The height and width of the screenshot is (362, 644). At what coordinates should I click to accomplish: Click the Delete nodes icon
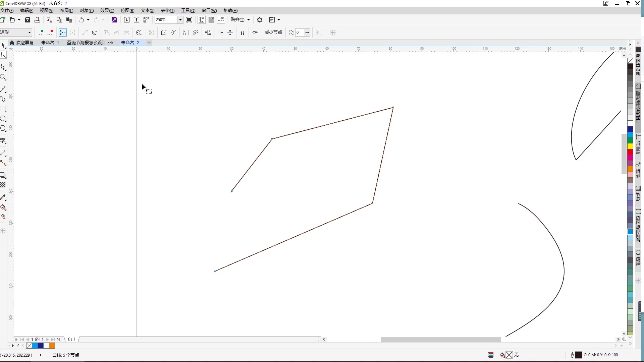pyautogui.click(x=51, y=33)
